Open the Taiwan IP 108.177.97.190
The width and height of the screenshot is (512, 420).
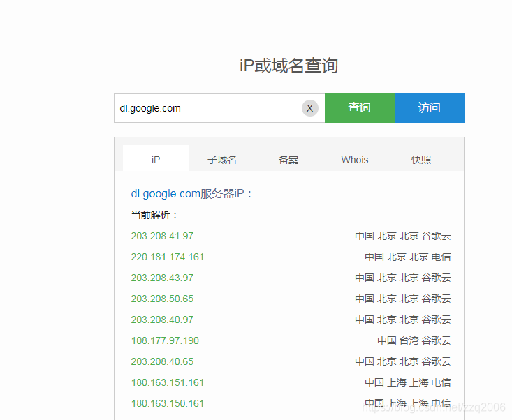click(165, 340)
